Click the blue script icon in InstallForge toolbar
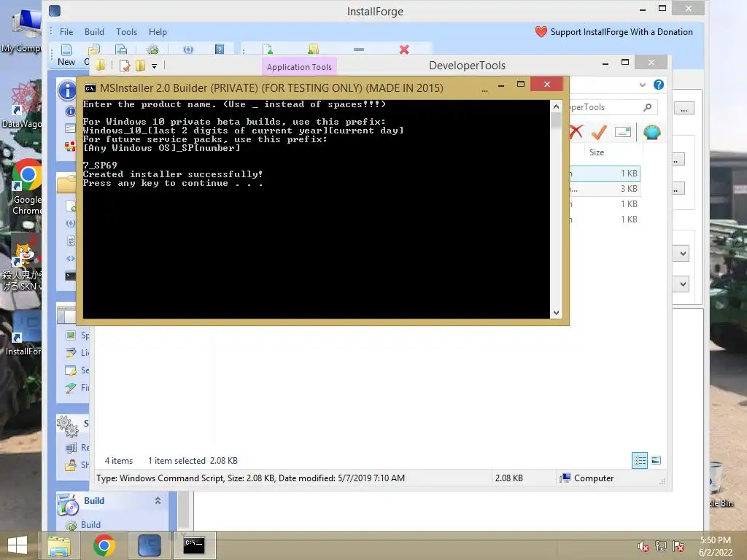The width and height of the screenshot is (747, 560). click(188, 50)
